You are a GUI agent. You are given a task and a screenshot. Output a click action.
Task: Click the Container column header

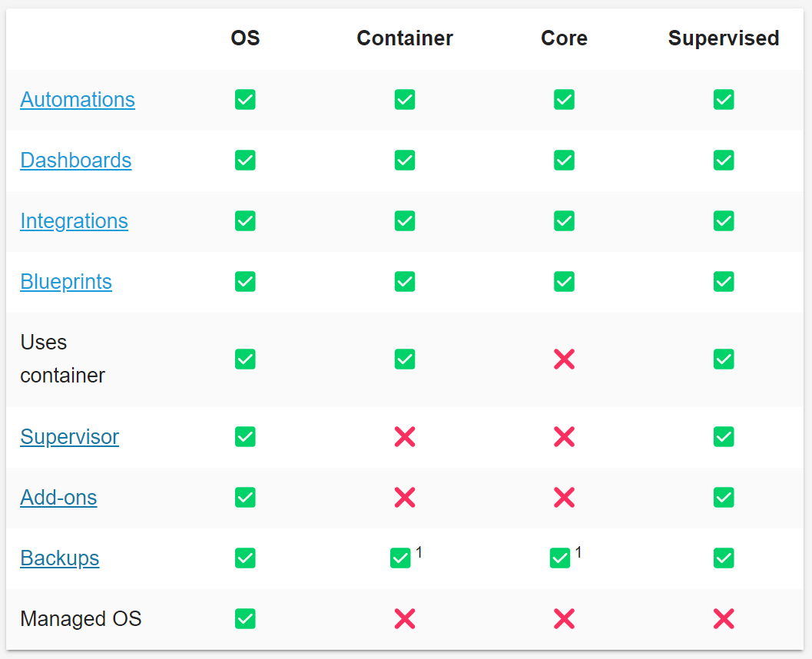[x=405, y=38]
